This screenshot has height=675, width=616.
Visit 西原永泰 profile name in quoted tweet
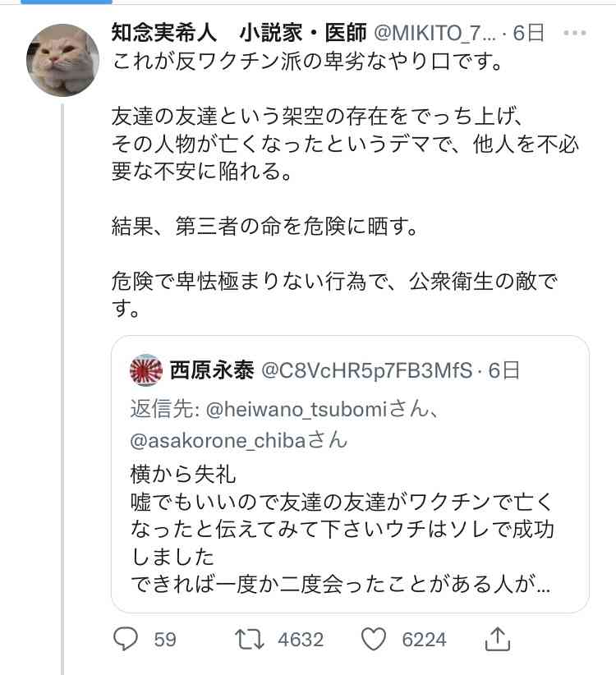210,371
